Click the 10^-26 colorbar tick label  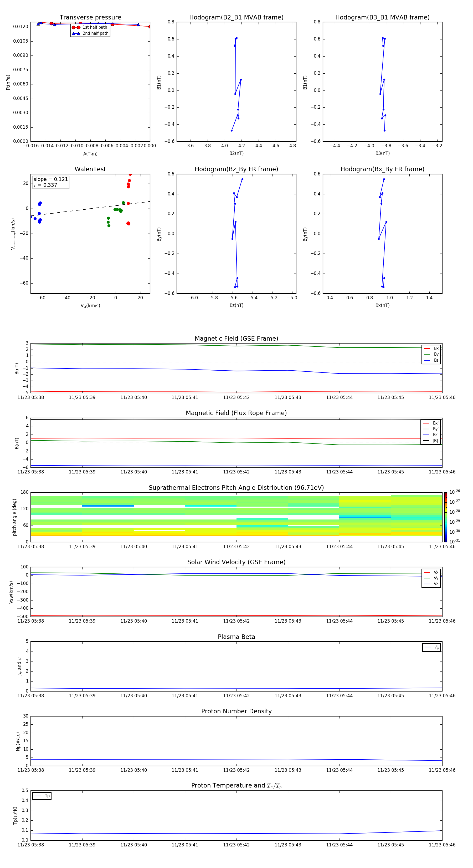(455, 492)
